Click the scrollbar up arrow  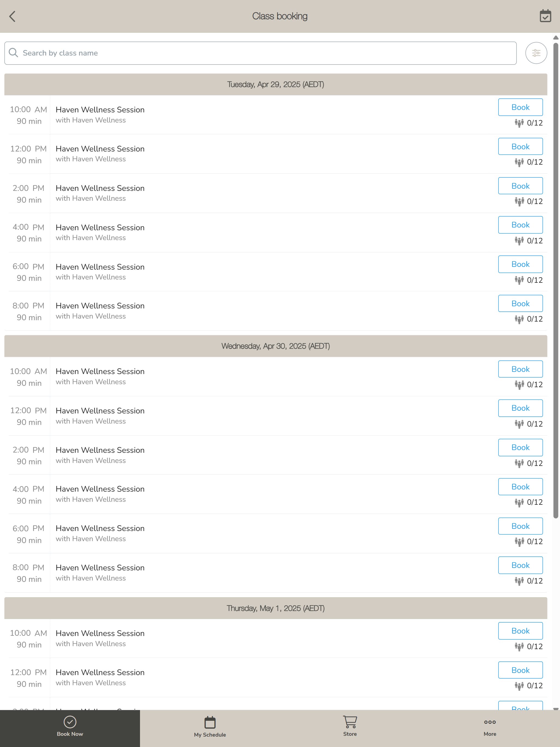tap(556, 37)
